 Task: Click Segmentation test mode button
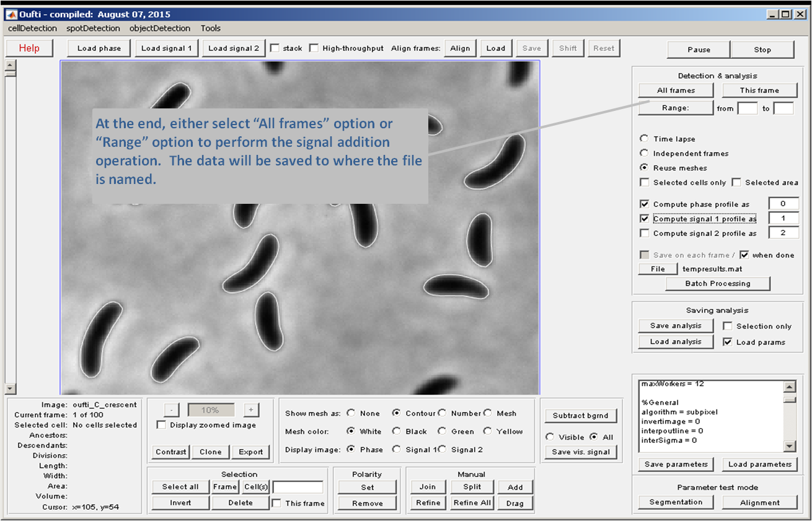click(x=676, y=502)
